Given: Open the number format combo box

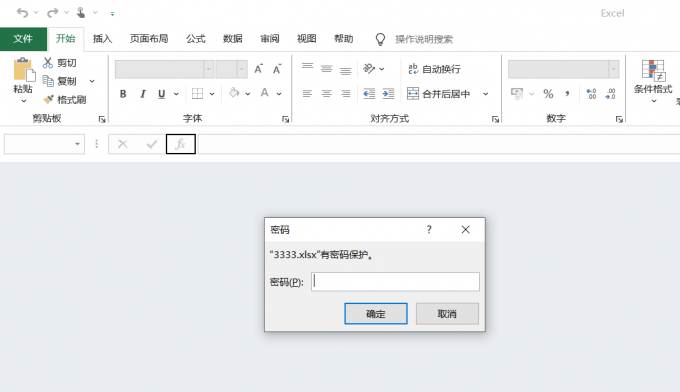Looking at the screenshot, I should (x=563, y=69).
